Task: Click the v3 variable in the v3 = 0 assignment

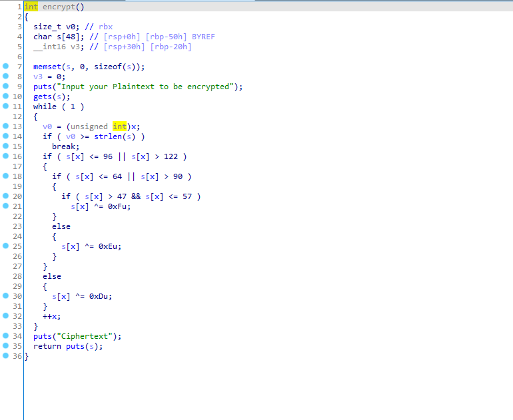Action: [38, 77]
